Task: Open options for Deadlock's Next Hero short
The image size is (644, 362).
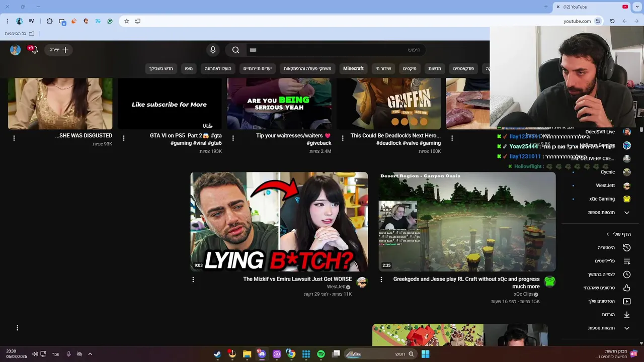Action: 343,138
